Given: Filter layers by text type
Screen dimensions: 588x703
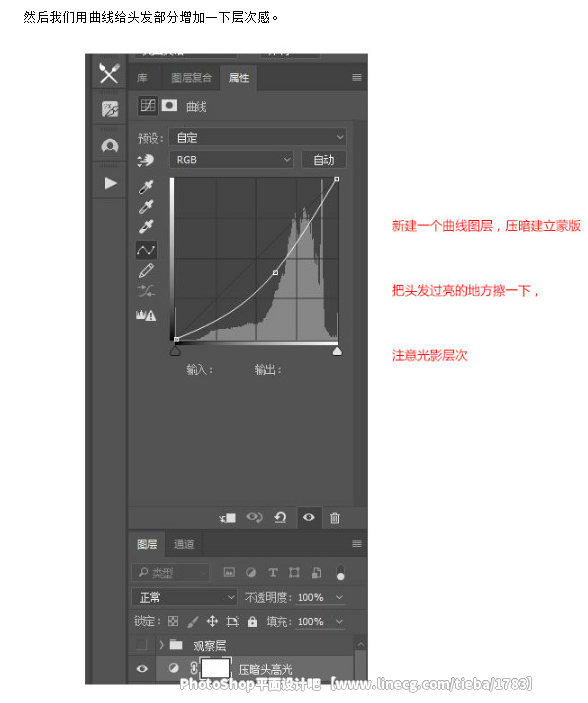Looking at the screenshot, I should (x=273, y=572).
